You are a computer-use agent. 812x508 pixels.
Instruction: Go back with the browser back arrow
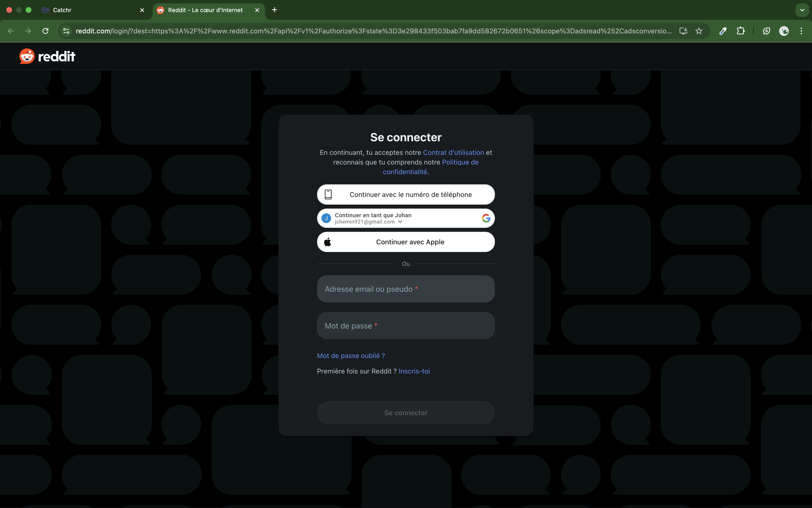[x=11, y=31]
